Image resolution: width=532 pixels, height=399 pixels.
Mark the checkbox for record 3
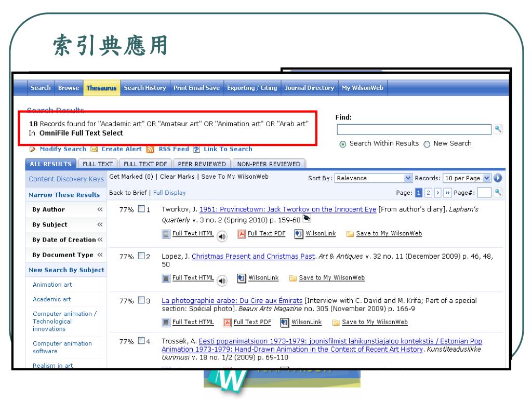141,300
